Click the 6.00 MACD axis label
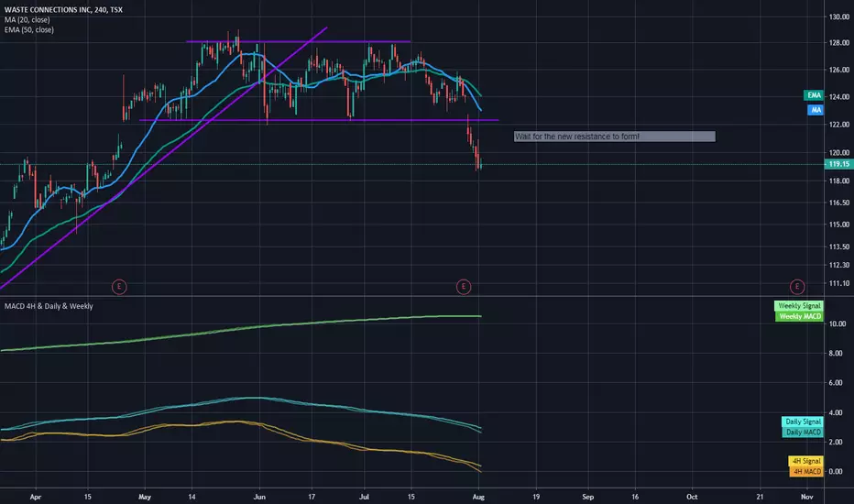The height and width of the screenshot is (504, 854). (838, 383)
